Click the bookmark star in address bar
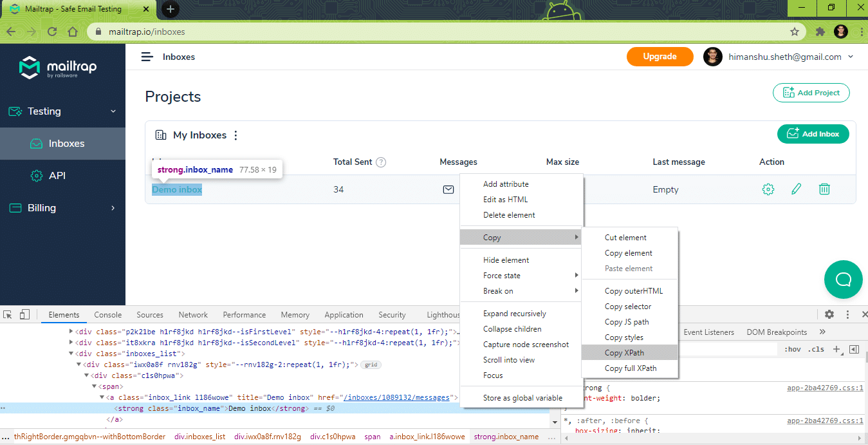This screenshot has height=445, width=868. click(x=795, y=32)
